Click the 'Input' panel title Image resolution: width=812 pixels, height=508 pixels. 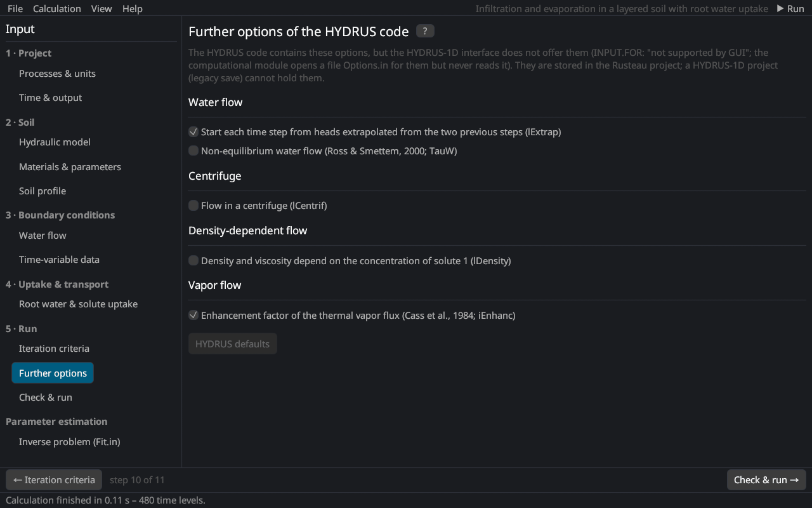tap(20, 29)
